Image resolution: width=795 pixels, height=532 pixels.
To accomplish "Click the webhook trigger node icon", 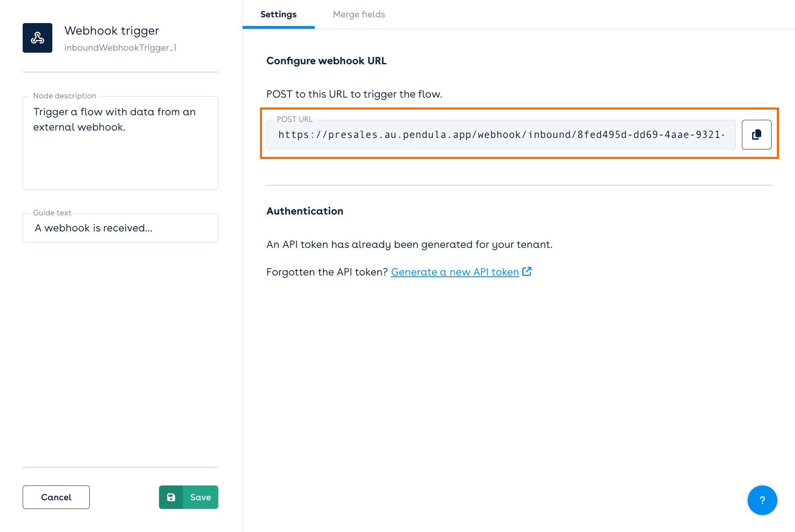I will pos(37,38).
